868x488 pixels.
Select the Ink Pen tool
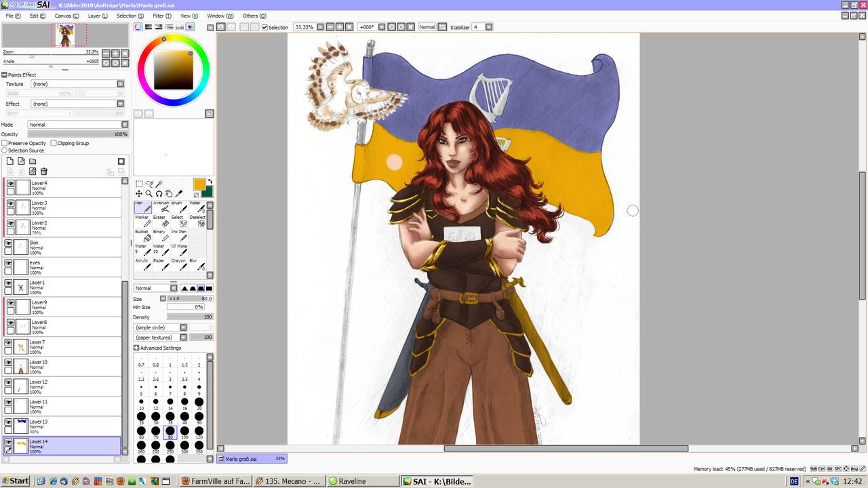click(178, 236)
